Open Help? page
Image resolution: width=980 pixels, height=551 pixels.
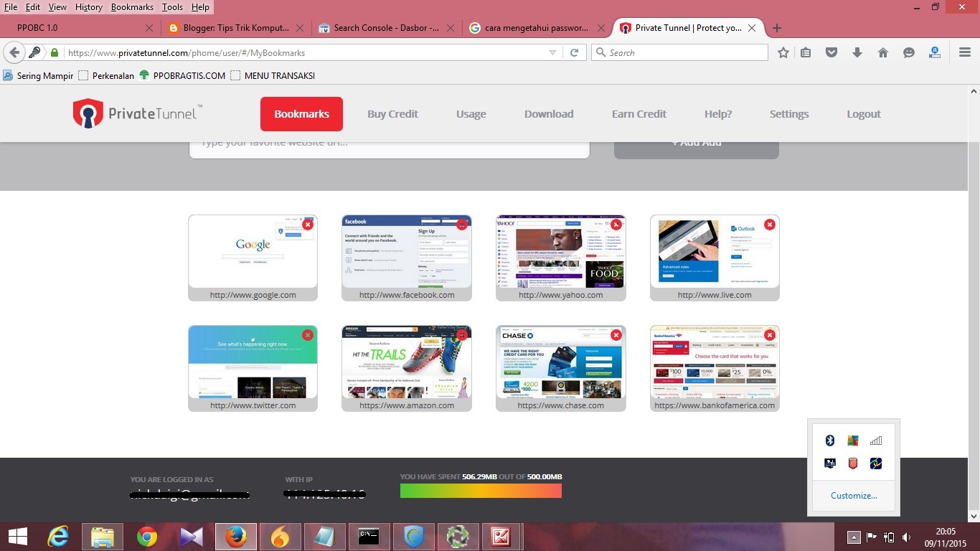coord(718,114)
